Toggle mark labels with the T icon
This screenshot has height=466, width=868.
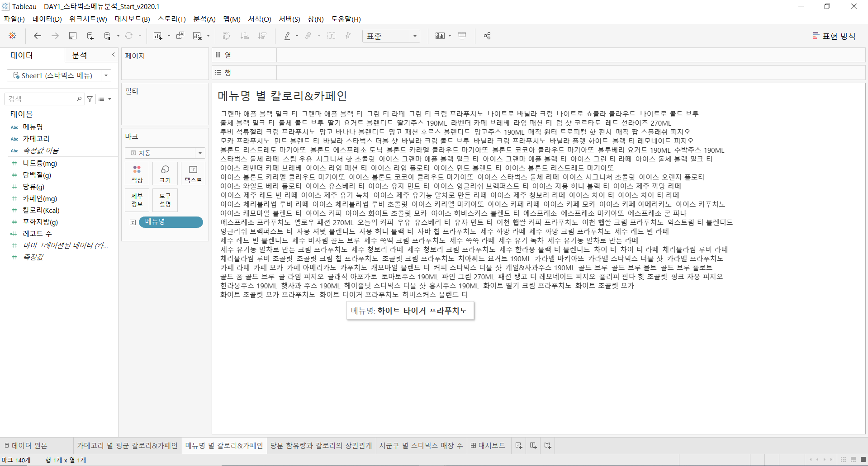[331, 36]
